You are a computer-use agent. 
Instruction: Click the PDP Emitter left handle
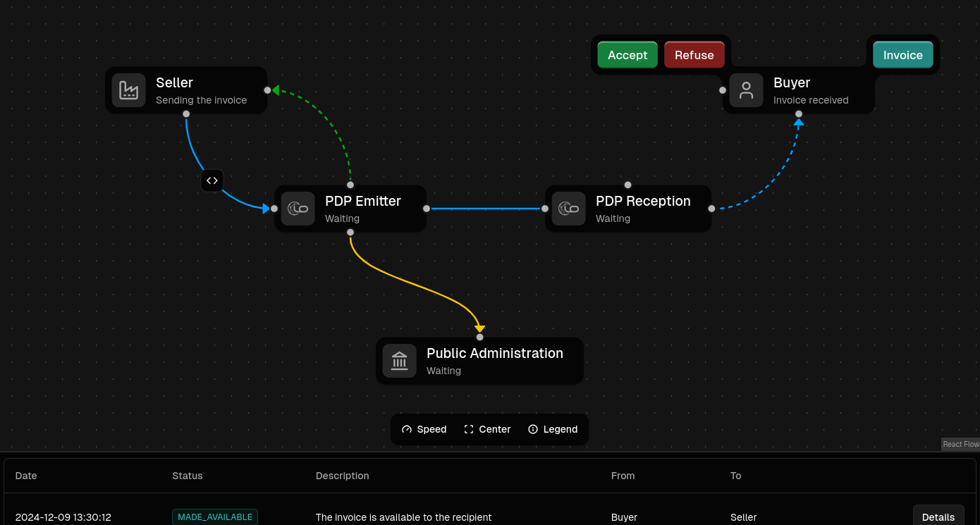tap(274, 209)
